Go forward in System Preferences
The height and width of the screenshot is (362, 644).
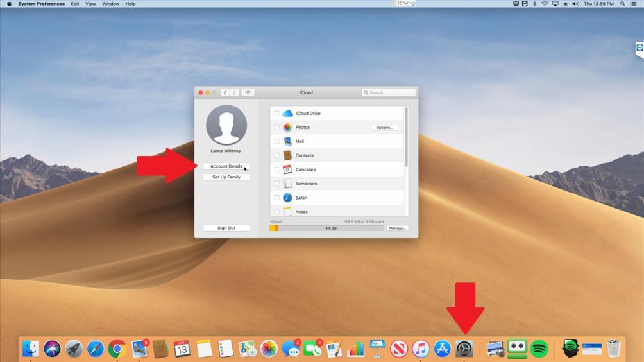click(x=235, y=93)
